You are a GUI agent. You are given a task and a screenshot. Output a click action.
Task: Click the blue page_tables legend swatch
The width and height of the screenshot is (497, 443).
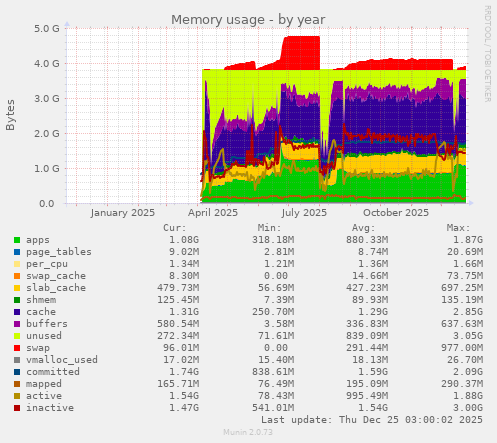17,252
